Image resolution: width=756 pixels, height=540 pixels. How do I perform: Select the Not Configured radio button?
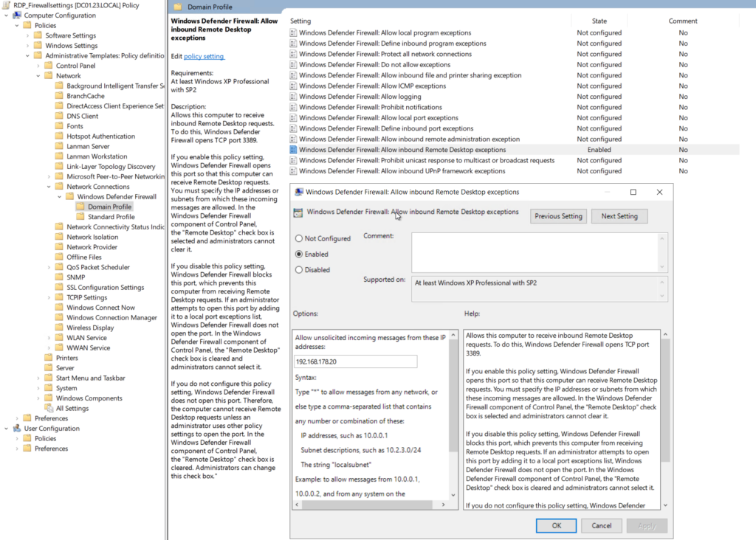(x=299, y=238)
